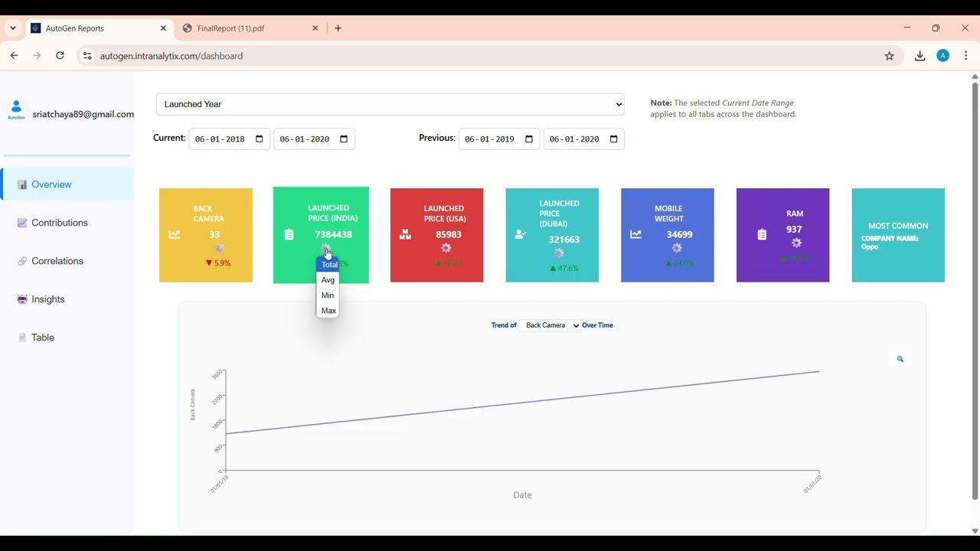The image size is (980, 551).
Task: Expand the Launched Year dropdown
Action: point(390,104)
